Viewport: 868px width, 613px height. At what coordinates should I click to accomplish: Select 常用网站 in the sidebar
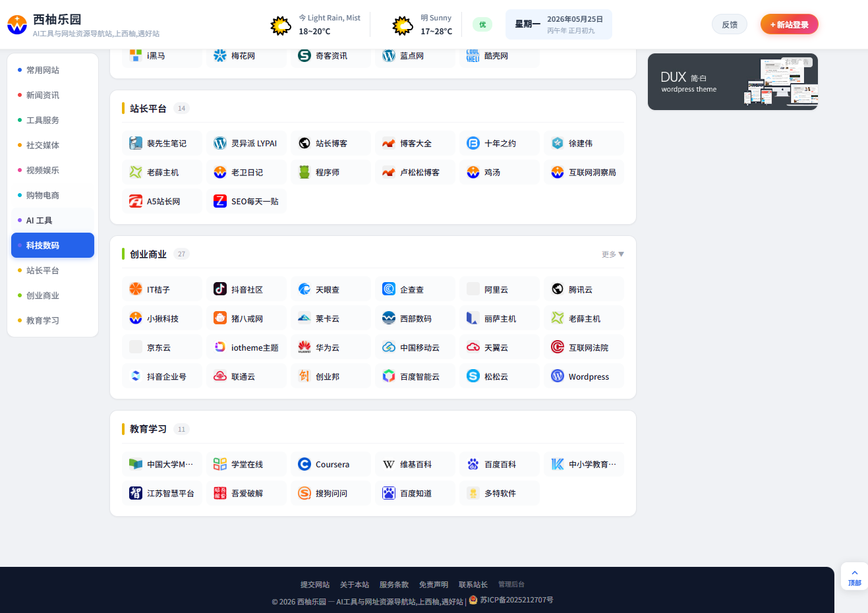[53, 70]
